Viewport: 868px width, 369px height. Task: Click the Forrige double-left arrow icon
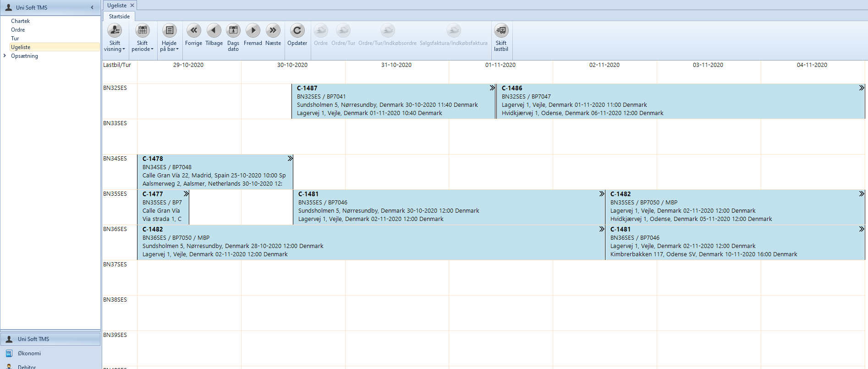193,31
